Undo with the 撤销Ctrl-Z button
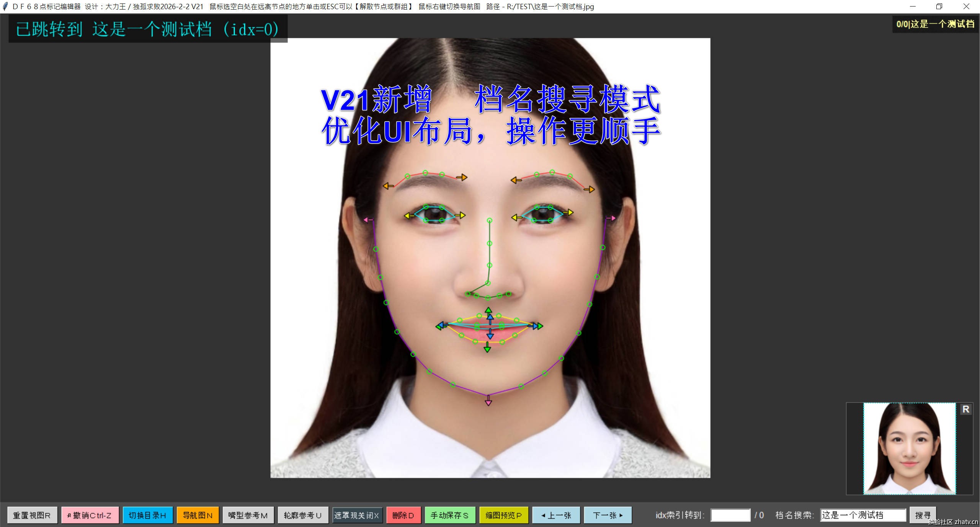The height and width of the screenshot is (527, 980). pyautogui.click(x=90, y=515)
